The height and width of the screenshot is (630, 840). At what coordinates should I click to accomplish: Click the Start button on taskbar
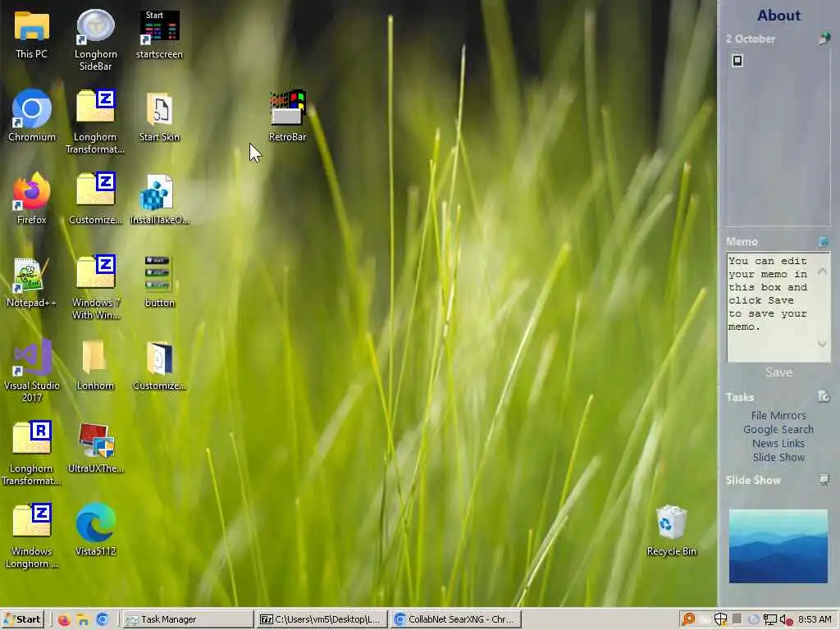(x=22, y=619)
